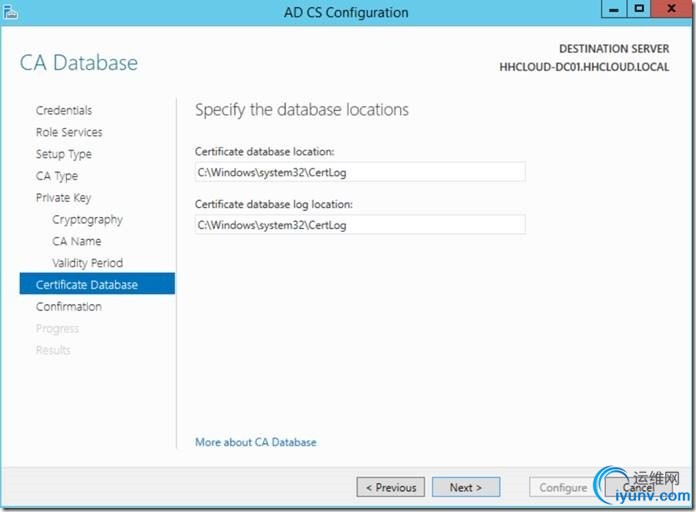Viewport: 696px width, 512px height.
Task: Click the Certificate database location field
Action: click(x=360, y=172)
